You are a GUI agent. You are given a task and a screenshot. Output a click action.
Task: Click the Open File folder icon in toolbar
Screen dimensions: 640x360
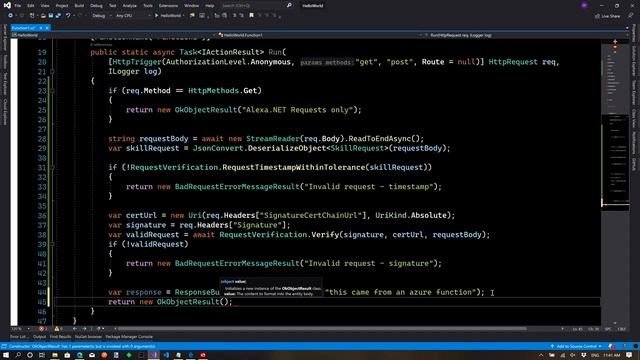pyautogui.click(x=43, y=16)
